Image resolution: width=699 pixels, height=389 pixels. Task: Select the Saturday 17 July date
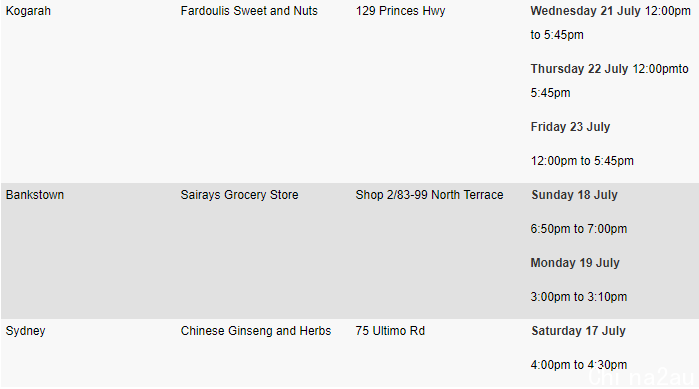(x=578, y=331)
